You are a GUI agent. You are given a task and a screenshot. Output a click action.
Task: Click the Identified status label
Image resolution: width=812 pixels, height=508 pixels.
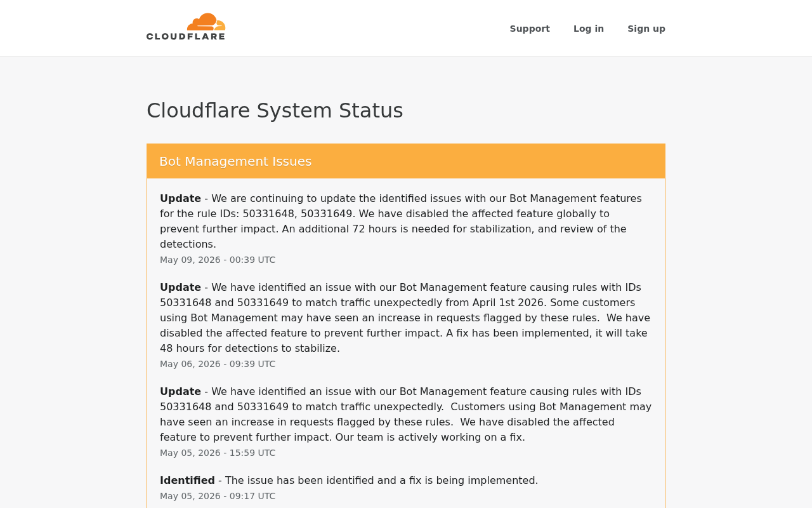click(x=187, y=481)
